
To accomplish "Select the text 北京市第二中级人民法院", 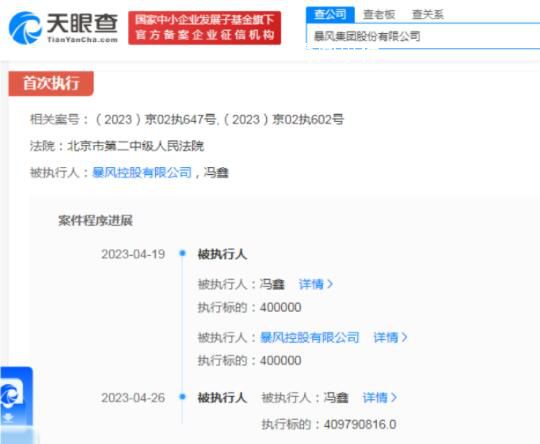I will point(136,146).
